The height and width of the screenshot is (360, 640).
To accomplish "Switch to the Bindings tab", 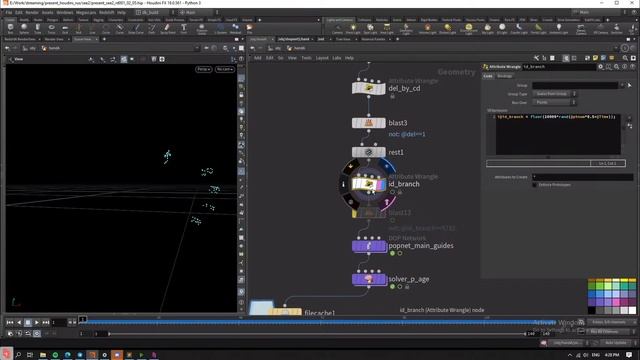I will pos(504,76).
